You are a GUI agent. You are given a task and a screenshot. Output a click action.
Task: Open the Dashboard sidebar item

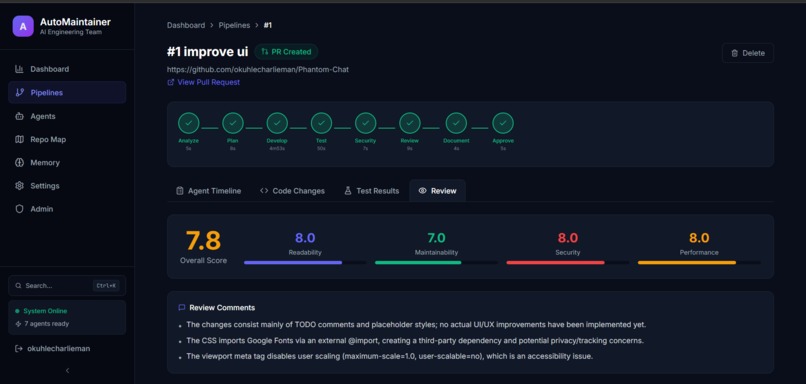(67, 69)
